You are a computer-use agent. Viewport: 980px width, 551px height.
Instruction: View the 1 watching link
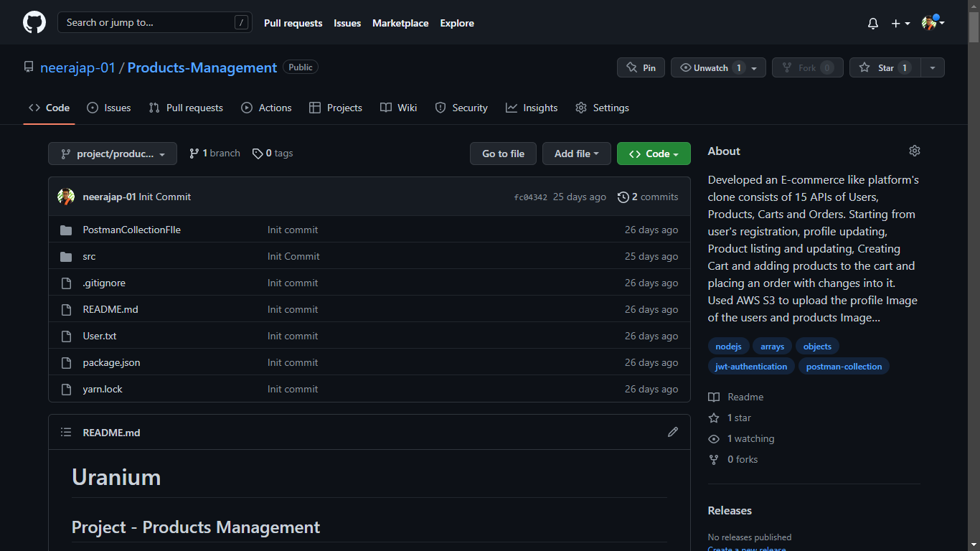pyautogui.click(x=742, y=438)
